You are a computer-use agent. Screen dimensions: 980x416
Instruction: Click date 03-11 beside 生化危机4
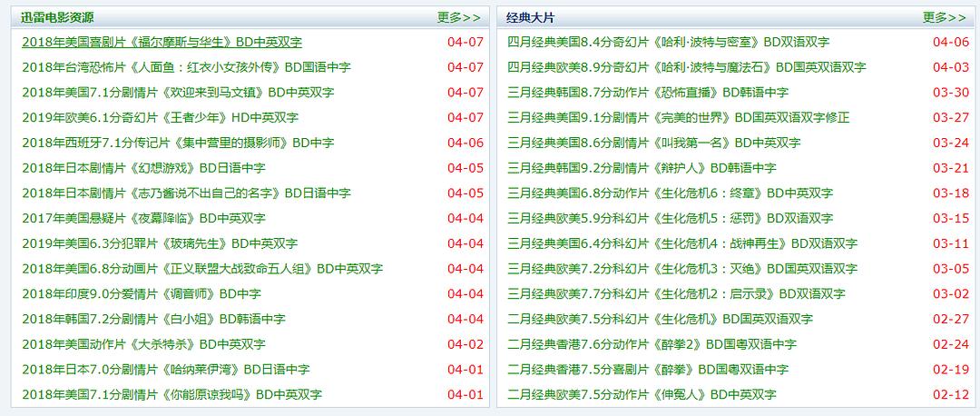tap(951, 243)
